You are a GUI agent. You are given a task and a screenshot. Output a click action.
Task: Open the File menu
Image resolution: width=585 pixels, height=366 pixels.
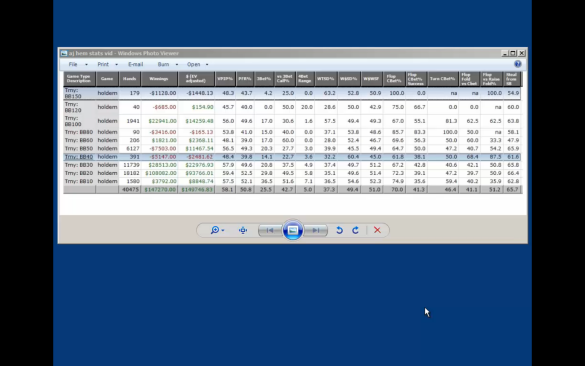click(78, 65)
